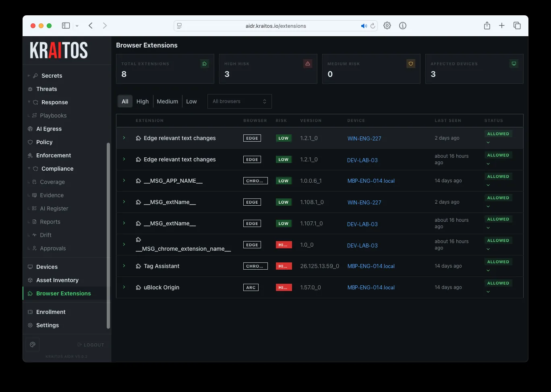Open status dropdown for uBlock Origin
The width and height of the screenshot is (551, 392).
click(488, 292)
